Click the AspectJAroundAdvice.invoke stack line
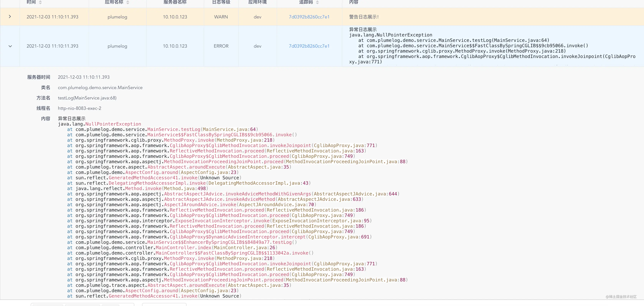644x306 pixels. pyautogui.click(x=192, y=204)
